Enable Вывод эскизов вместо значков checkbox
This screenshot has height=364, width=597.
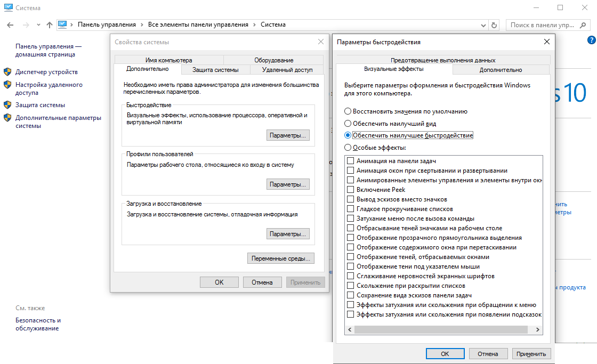tap(351, 199)
